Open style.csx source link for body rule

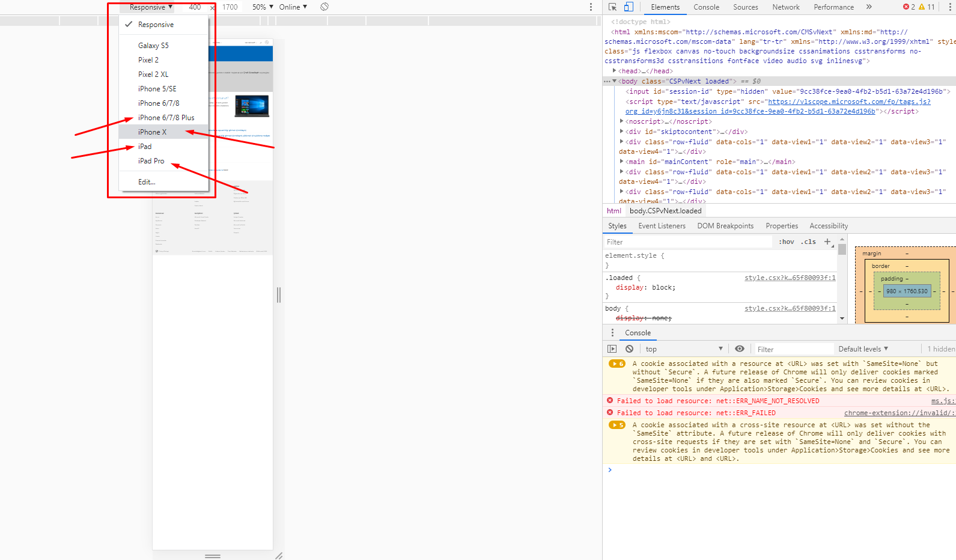point(790,308)
